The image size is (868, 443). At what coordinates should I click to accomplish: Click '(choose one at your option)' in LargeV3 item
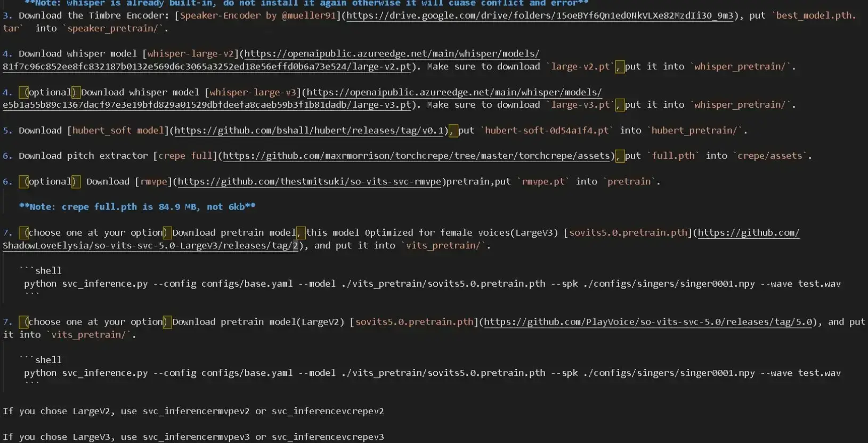[95, 232]
